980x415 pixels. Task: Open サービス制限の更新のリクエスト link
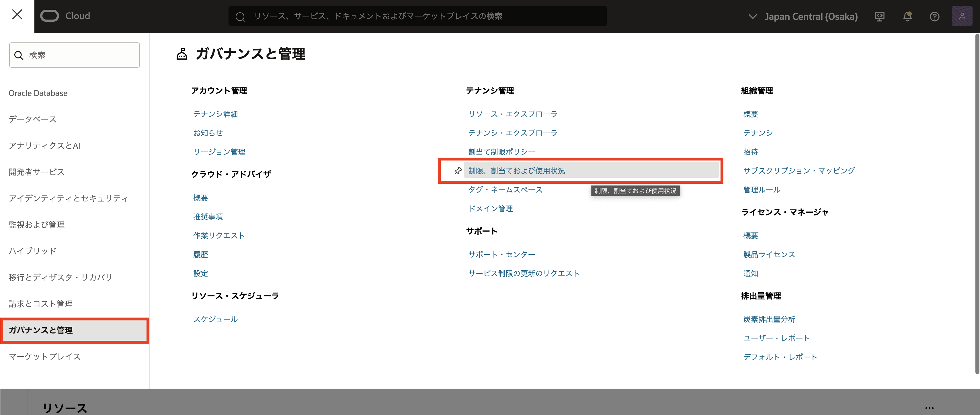524,273
